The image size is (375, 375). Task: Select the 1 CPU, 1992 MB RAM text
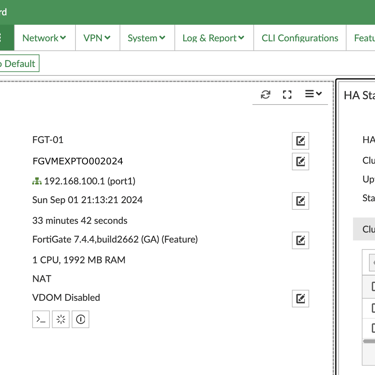click(x=79, y=260)
